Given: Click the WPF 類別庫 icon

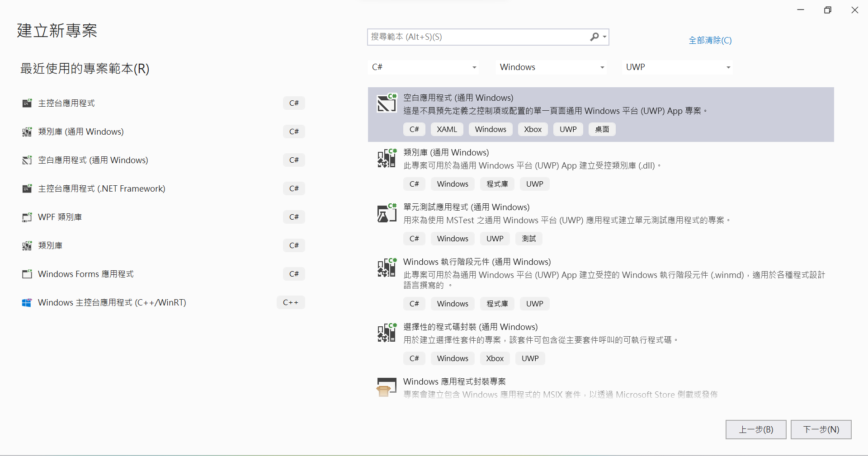Looking at the screenshot, I should click(27, 217).
